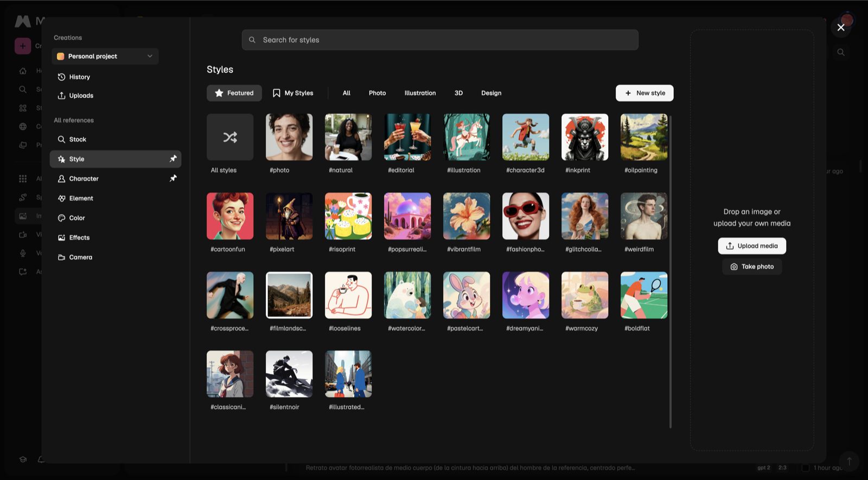Open the Personal project dropdown
Image resolution: width=868 pixels, height=480 pixels.
pos(105,56)
